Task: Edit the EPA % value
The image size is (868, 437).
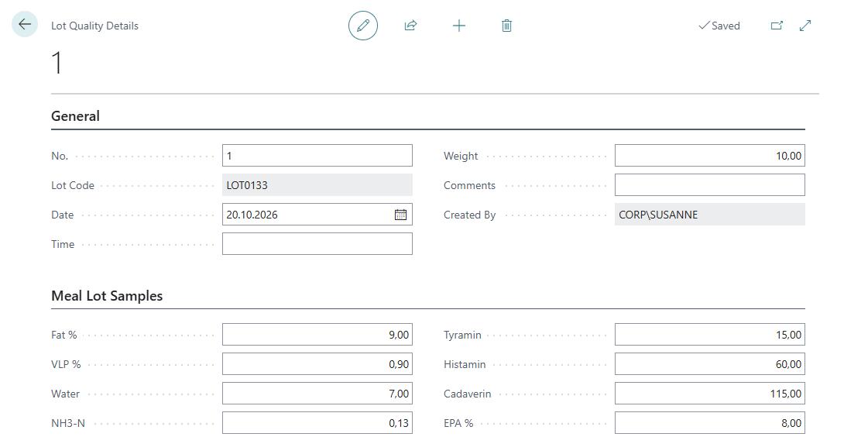Action: pos(710,422)
